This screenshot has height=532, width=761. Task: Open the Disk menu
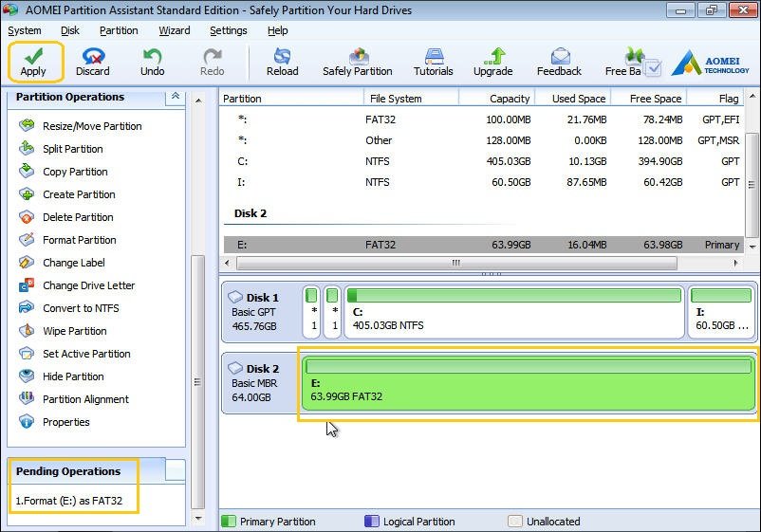click(x=70, y=30)
